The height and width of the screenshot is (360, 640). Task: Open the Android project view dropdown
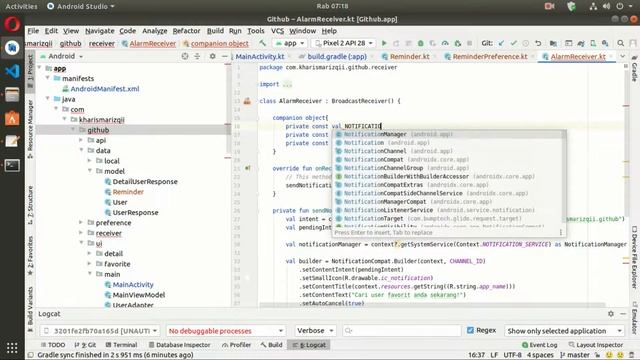click(62, 56)
